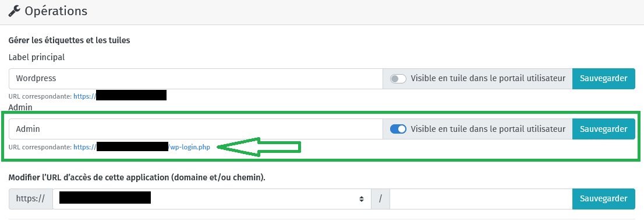This screenshot has height=220, width=644.
Task: Click the https:// prefix box
Action: point(31,199)
